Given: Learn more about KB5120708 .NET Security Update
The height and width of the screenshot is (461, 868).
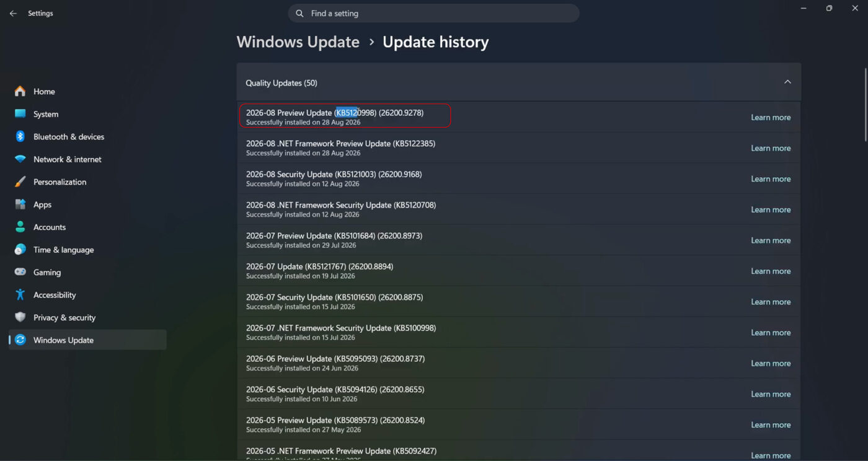Looking at the screenshot, I should 771,209.
